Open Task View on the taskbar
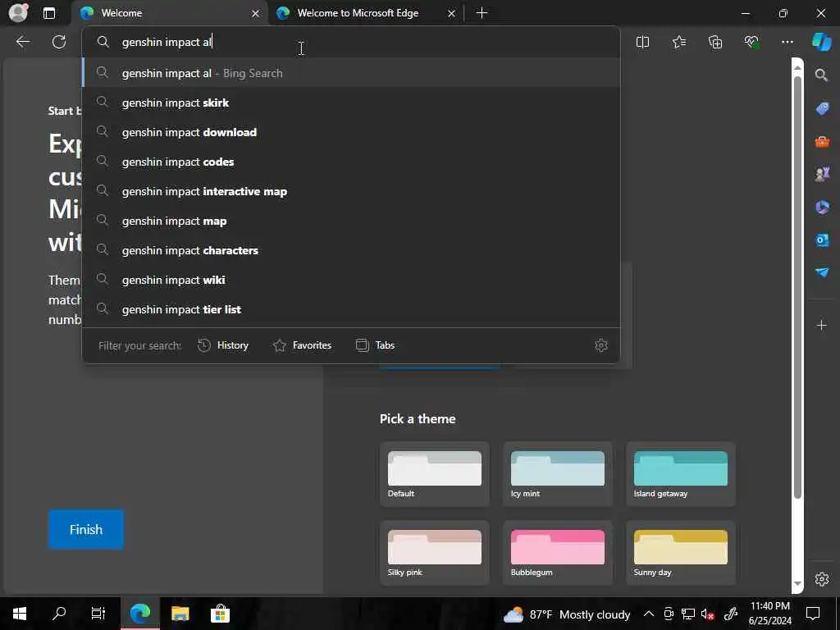 [98, 614]
